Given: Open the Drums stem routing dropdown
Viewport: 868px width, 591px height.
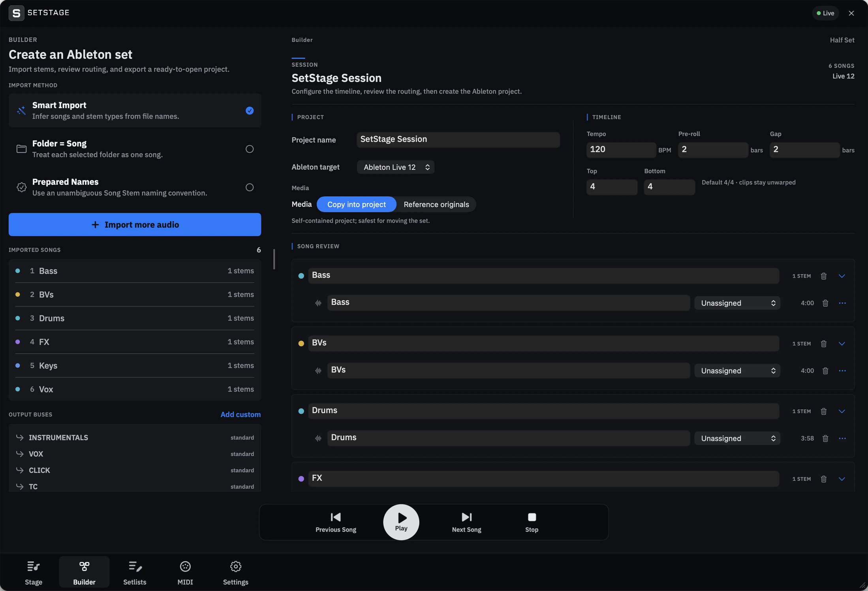Looking at the screenshot, I should click(x=737, y=439).
